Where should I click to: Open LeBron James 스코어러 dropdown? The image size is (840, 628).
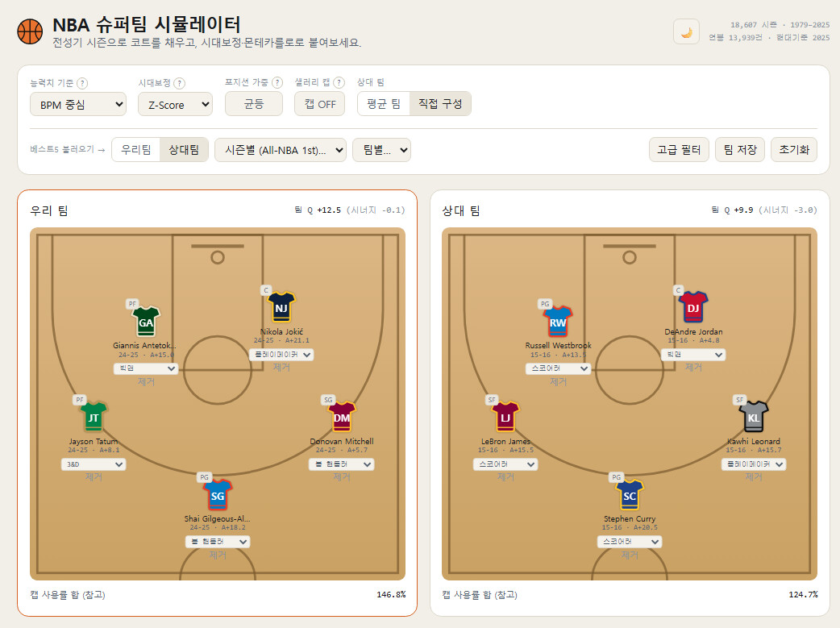[505, 464]
